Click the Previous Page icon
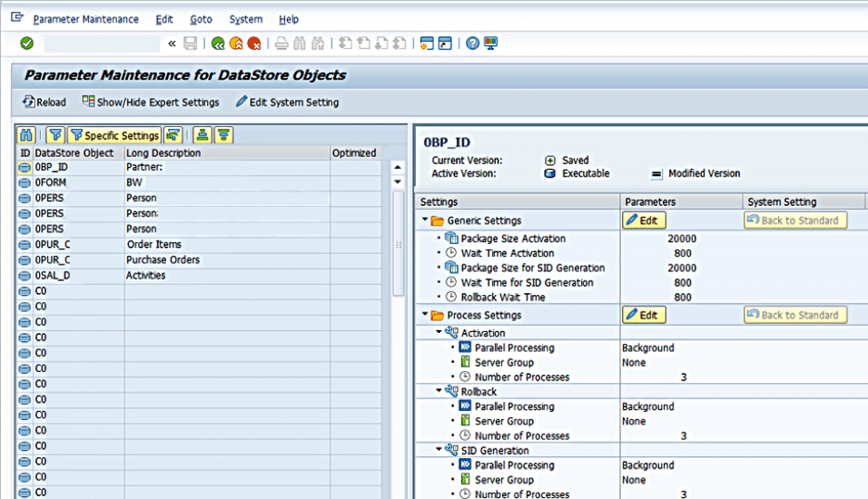Screen dimensions: 868x499 coord(364,44)
